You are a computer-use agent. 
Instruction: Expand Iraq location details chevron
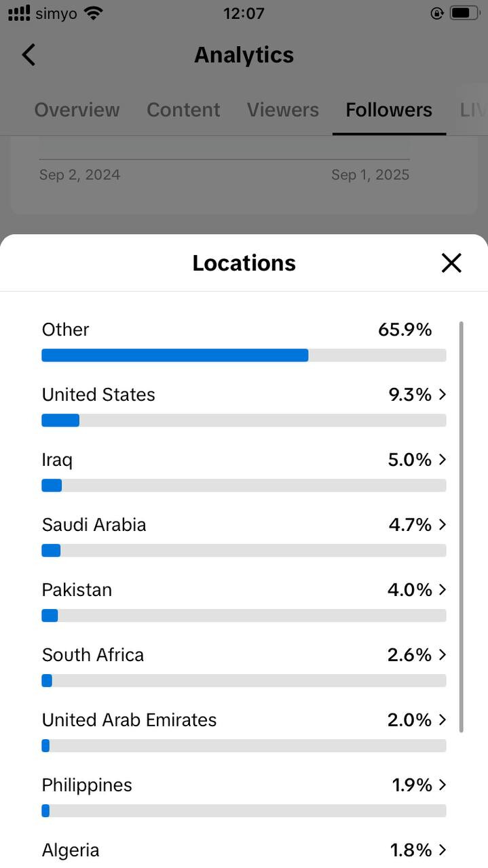coord(443,460)
